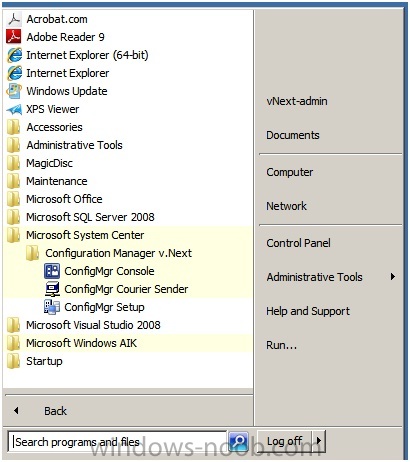Open the arrow next to Log off

tap(318, 441)
